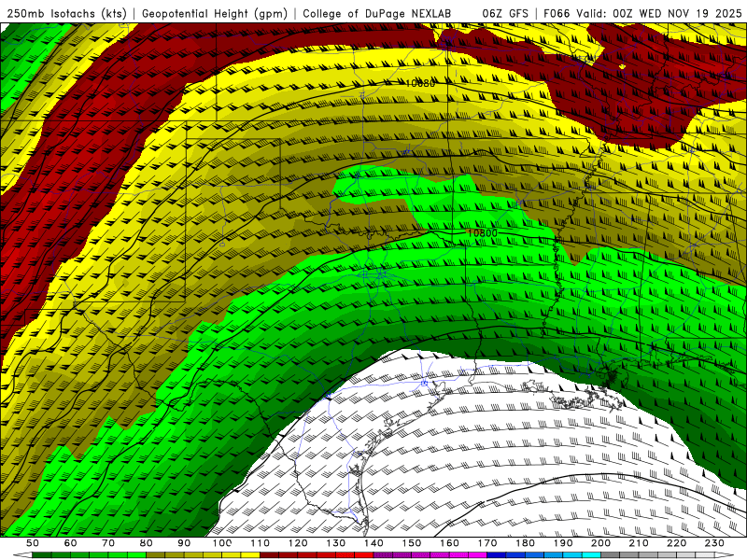This screenshot has width=747, height=560.
Task: Click the 130 value on the color scale
Action: click(x=335, y=543)
